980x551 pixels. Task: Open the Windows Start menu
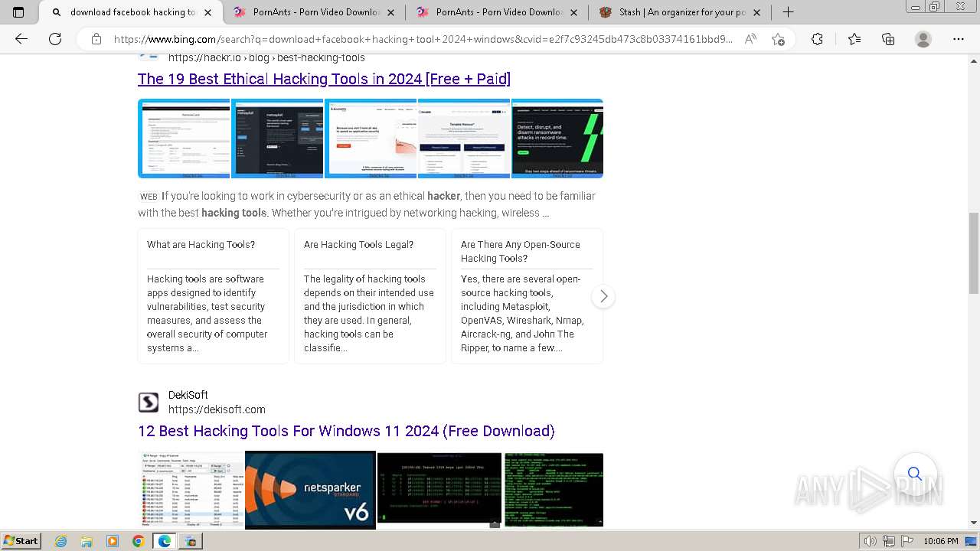[x=21, y=541]
